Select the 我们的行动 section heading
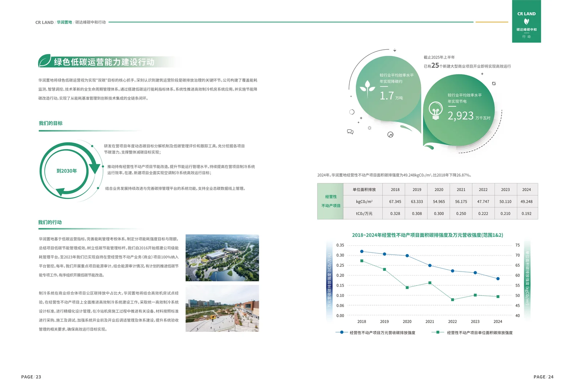Viewport: 574px width, 392px height. (x=50, y=222)
